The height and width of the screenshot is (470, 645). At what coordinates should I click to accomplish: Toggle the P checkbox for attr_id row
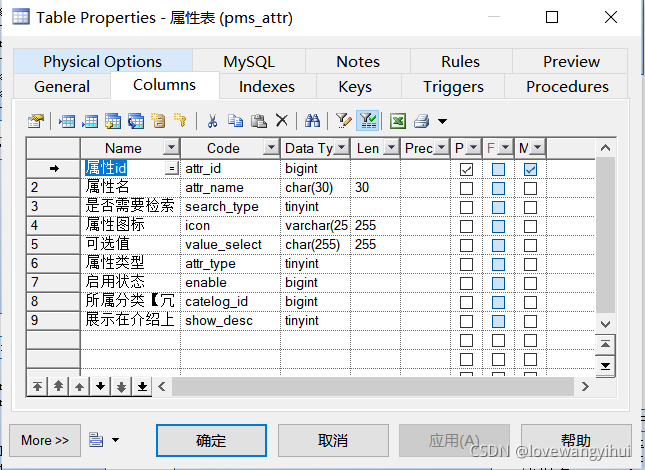[466, 169]
